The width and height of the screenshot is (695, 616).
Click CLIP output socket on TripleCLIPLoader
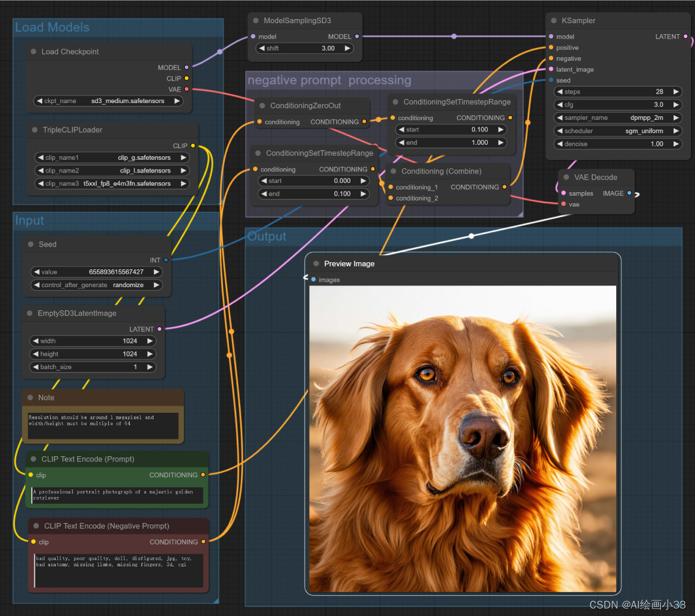coord(193,146)
